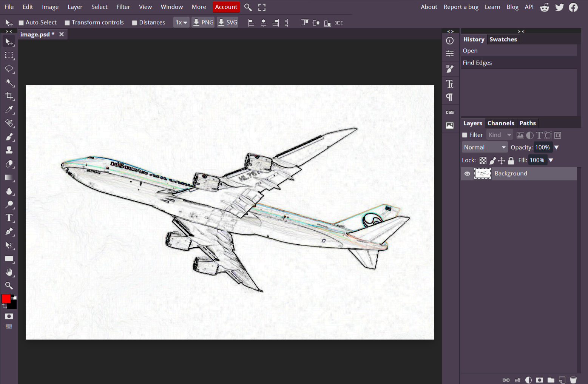588x384 pixels.
Task: Toggle lock image pixels brush icon
Action: pyautogui.click(x=492, y=161)
